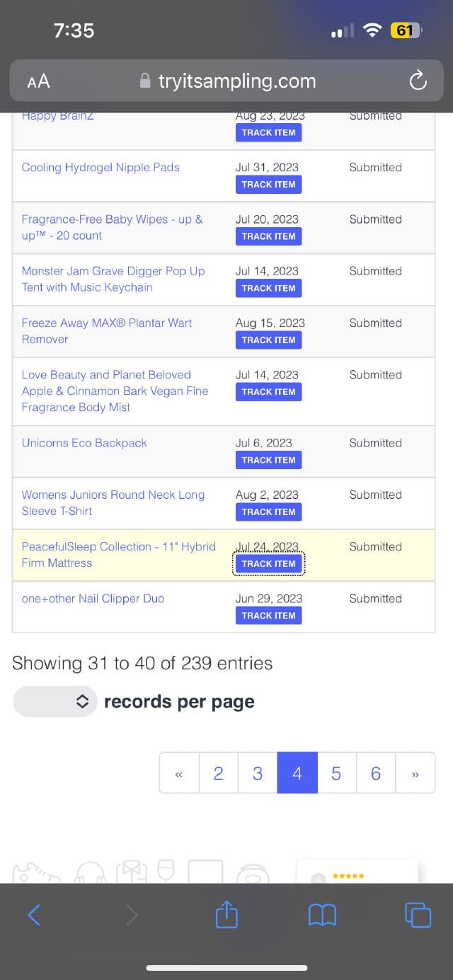Go back with the browser arrow

[x=34, y=916]
